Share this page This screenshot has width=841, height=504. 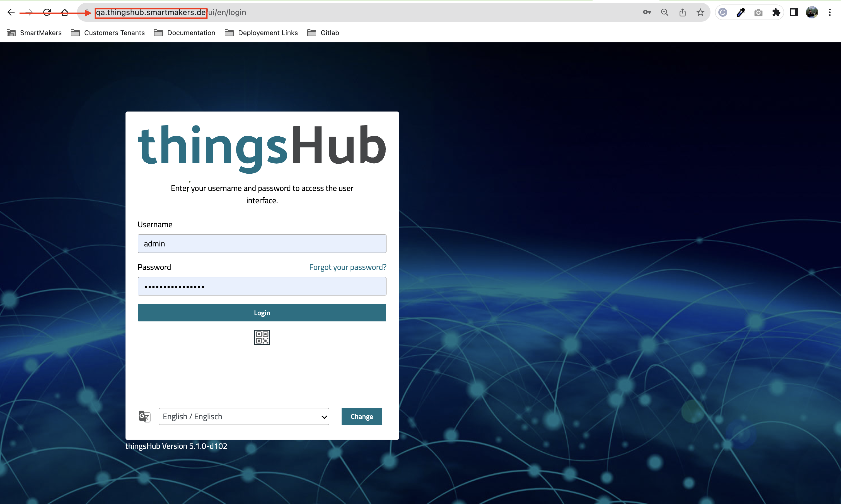point(682,13)
